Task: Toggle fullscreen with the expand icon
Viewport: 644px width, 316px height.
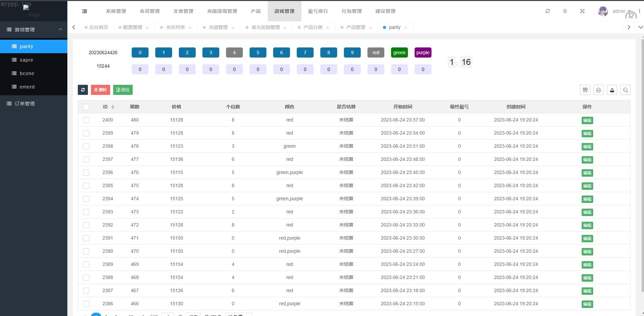Action: 582,11
